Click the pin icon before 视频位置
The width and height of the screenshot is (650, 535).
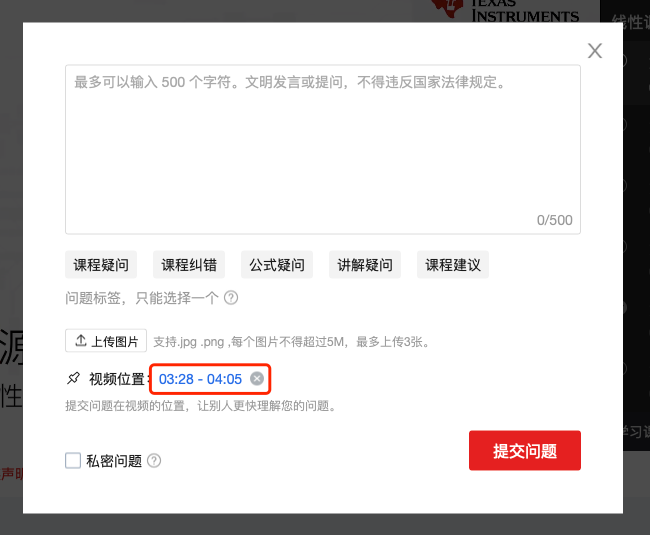pos(74,378)
